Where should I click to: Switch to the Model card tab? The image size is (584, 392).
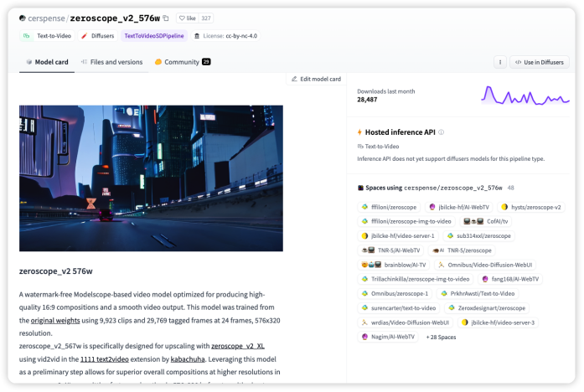click(x=47, y=62)
